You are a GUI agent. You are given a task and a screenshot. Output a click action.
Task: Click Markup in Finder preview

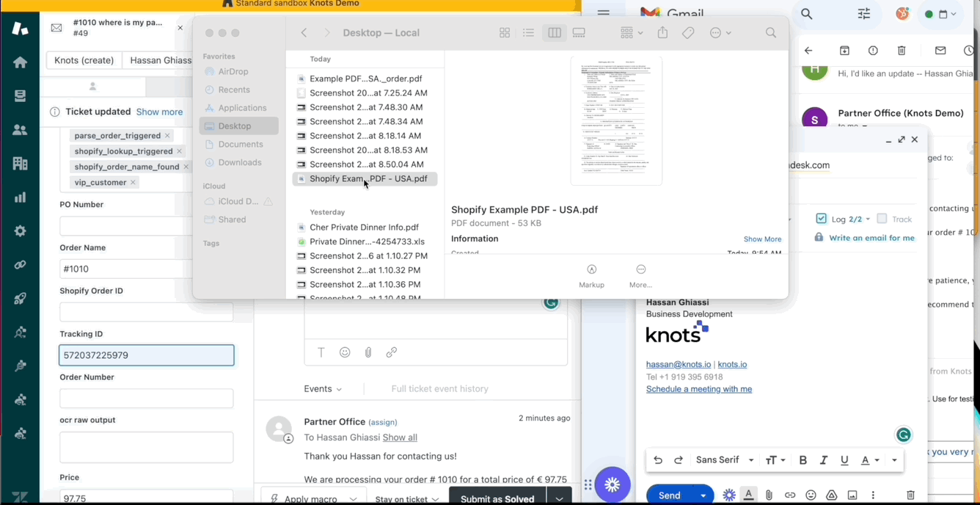(592, 276)
